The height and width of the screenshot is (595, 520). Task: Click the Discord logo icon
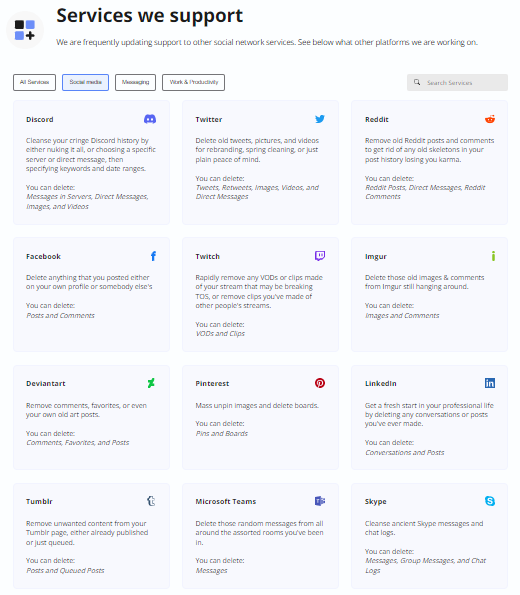point(150,119)
